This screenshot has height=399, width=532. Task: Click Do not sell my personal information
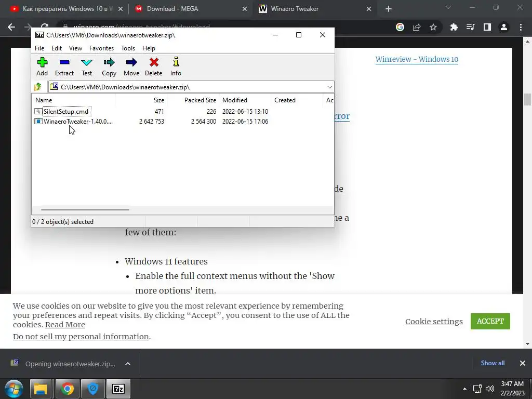[x=81, y=337]
